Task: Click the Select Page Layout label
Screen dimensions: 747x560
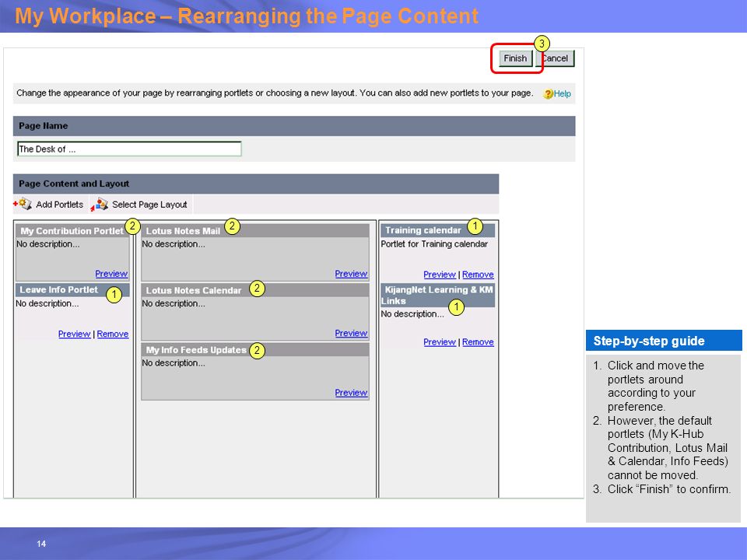Action: tap(149, 205)
